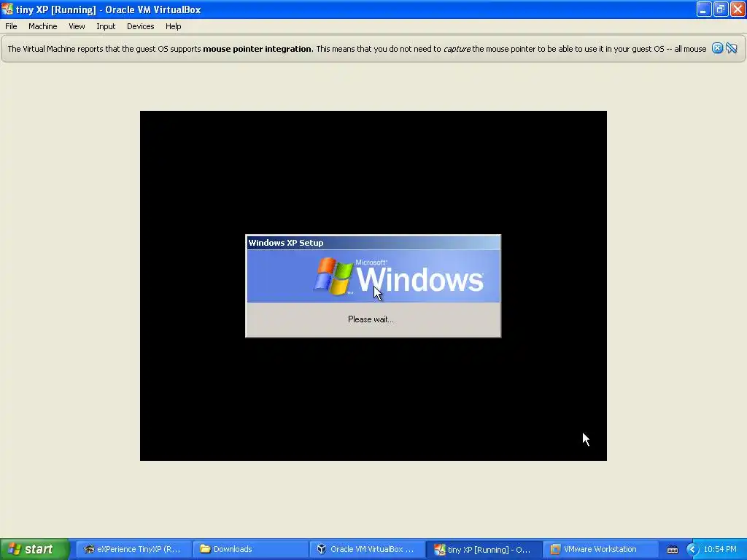Click the don't-show-again notification icon

coord(732,48)
